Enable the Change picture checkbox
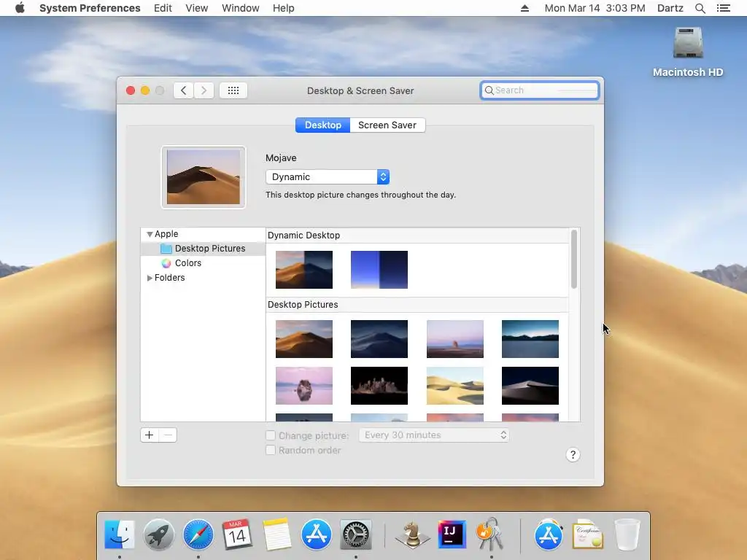This screenshot has height=560, width=747. [x=270, y=435]
